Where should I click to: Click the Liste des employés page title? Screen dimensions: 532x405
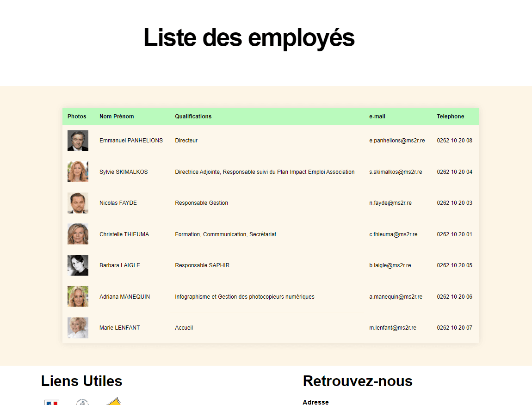click(249, 38)
